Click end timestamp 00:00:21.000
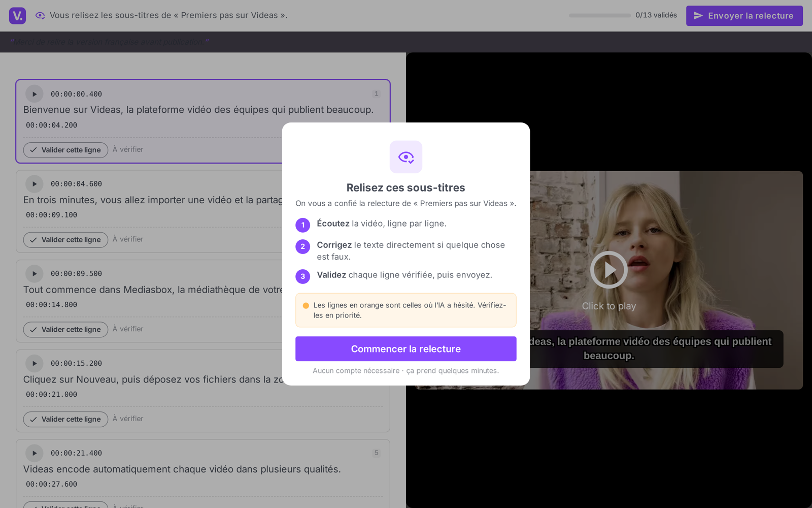 52,394
